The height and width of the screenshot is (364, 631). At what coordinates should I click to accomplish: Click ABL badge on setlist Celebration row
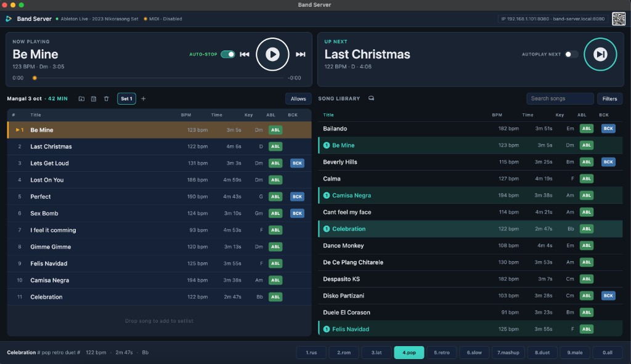coord(275,297)
